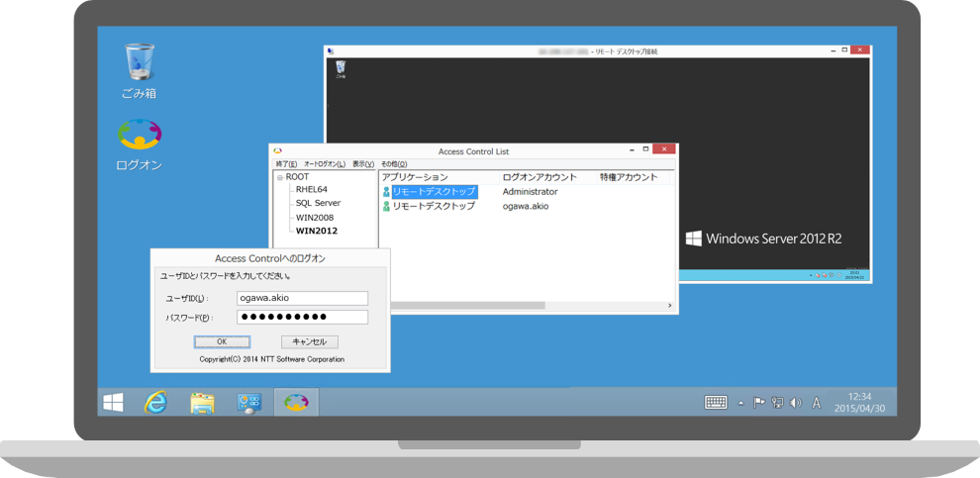Open the Recycle Bin desktop icon
The height and width of the screenshot is (478, 980).
tap(139, 70)
